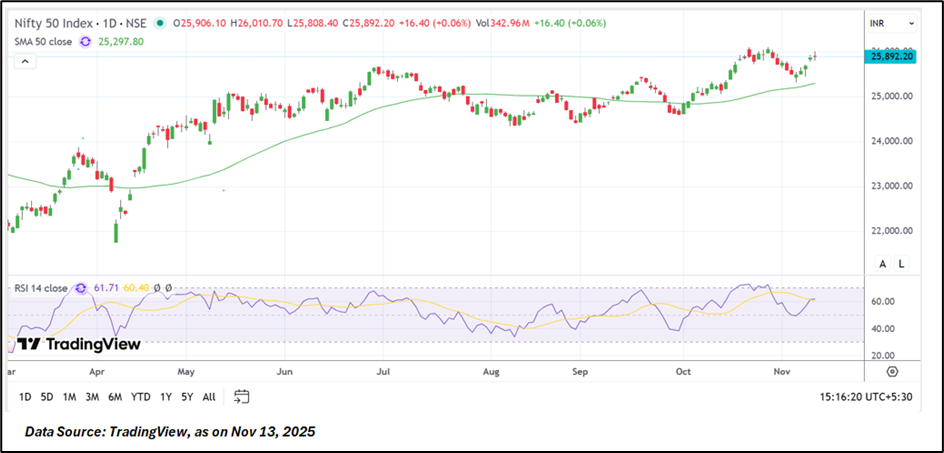Click the TradingView logo
944x453 pixels.
point(79,344)
